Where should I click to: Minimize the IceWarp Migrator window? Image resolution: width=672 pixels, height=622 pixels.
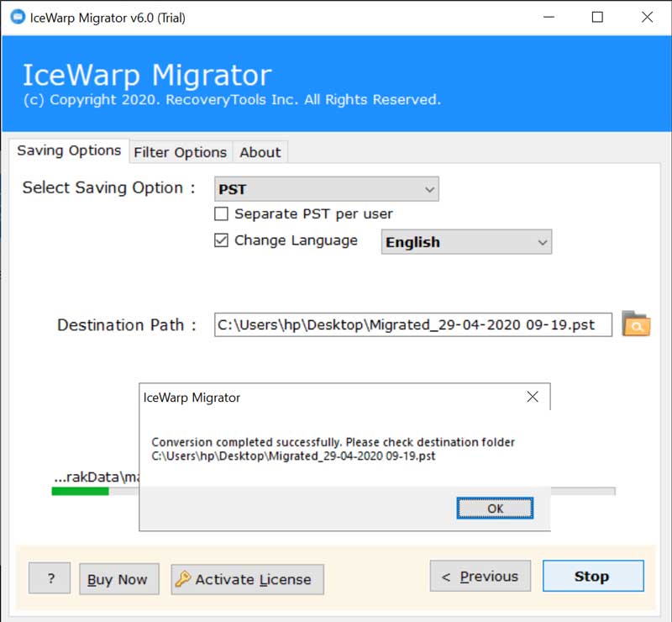(549, 17)
